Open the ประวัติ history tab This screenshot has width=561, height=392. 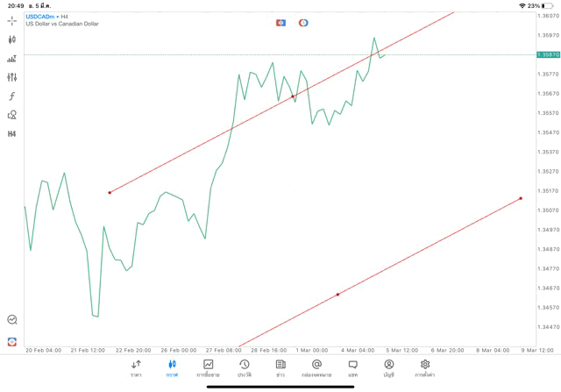tap(245, 367)
